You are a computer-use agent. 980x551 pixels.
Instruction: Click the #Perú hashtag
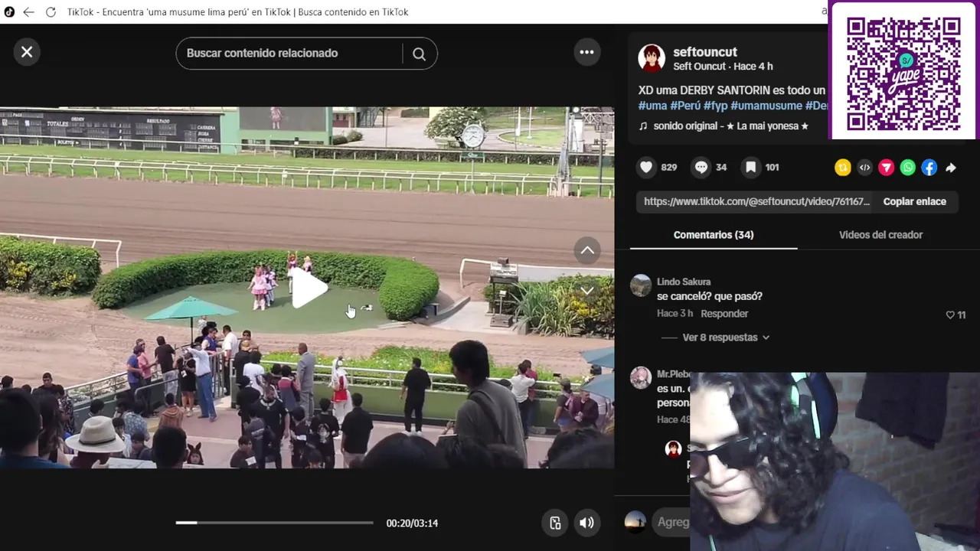685,106
